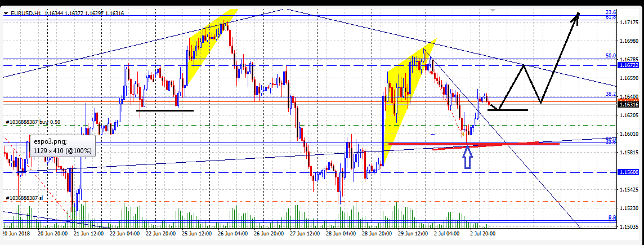Click the 25 Jun 12:00 time axis label
644x245 pixels.
196,233
